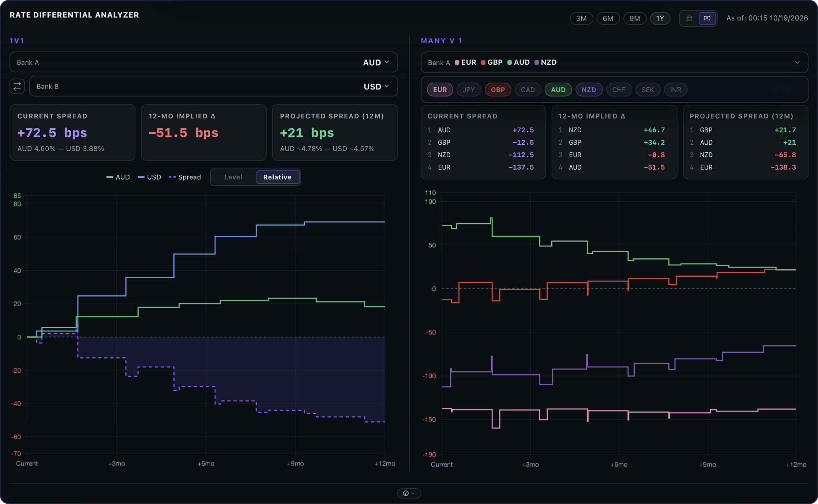Screen dimensions: 818x504
Task: Swap Bank A and Bank B
Action: (x=17, y=86)
